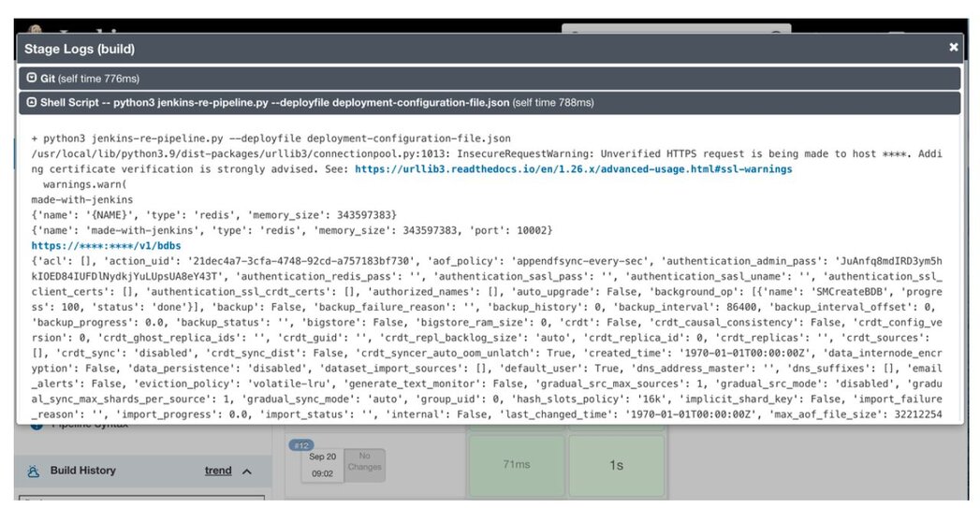The height and width of the screenshot is (508, 980).
Task: Collapse the Shell Script step toggle icon
Action: (x=31, y=102)
